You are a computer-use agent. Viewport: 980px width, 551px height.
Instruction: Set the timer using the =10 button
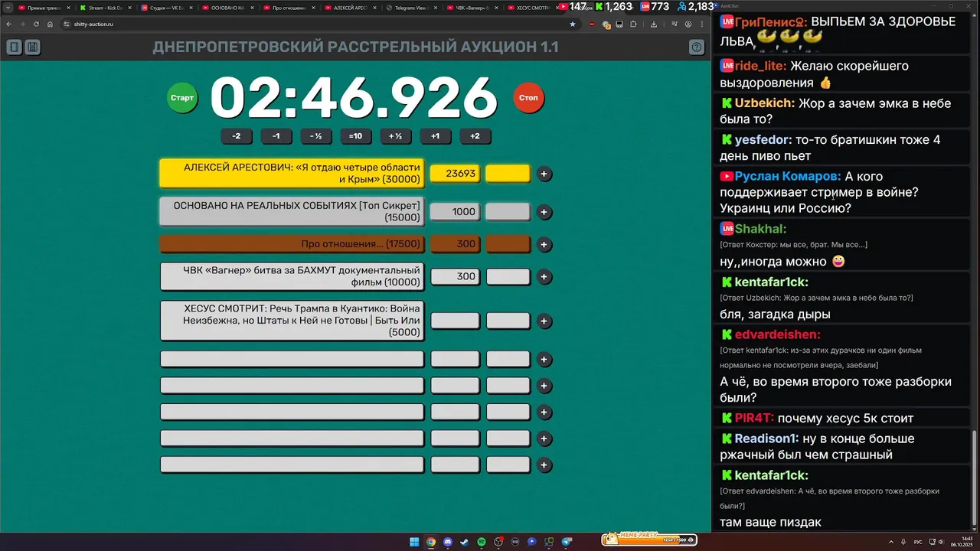[x=356, y=136]
